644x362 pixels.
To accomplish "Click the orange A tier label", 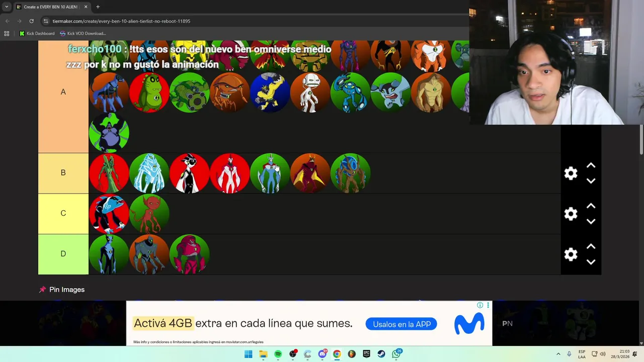I will [x=63, y=92].
